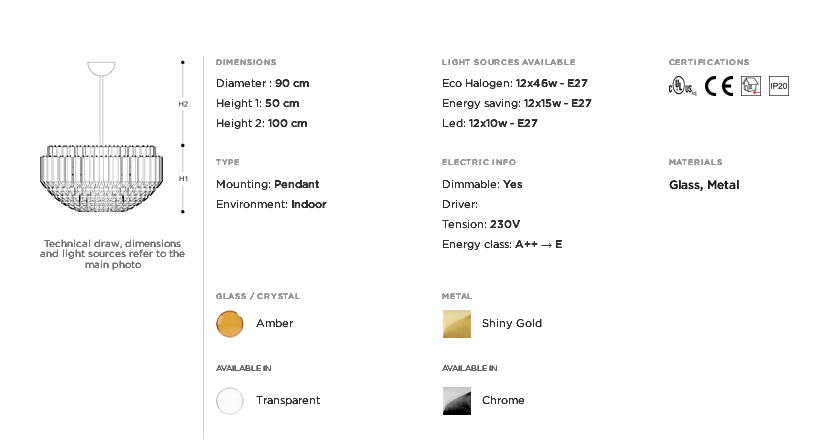Select the Shiny Gold metal swatch
This screenshot has height=446, width=825.
pyautogui.click(x=457, y=323)
